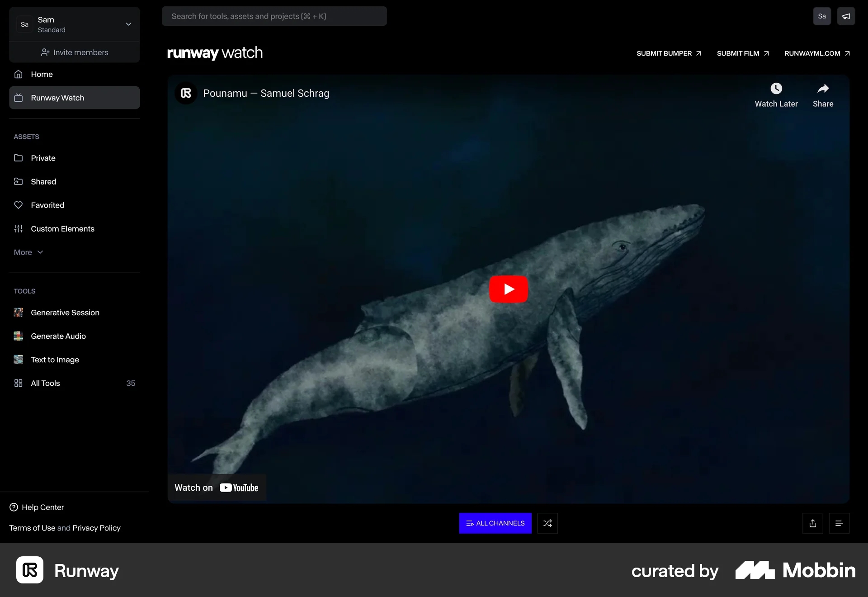Click the Custom Elements sidebar icon

pyautogui.click(x=18, y=228)
